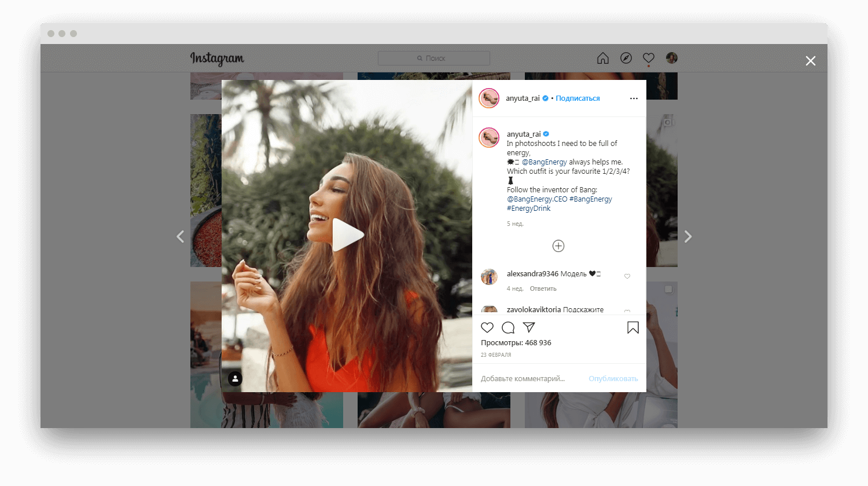Open Instagram Home icon
The height and width of the screenshot is (486, 868).
[603, 58]
